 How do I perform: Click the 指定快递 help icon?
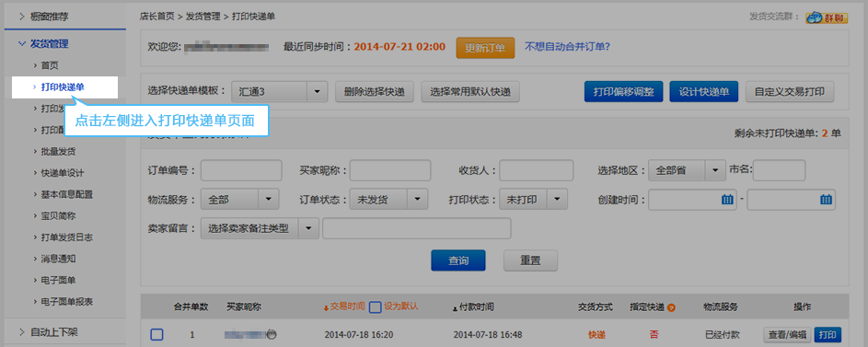coord(671,307)
